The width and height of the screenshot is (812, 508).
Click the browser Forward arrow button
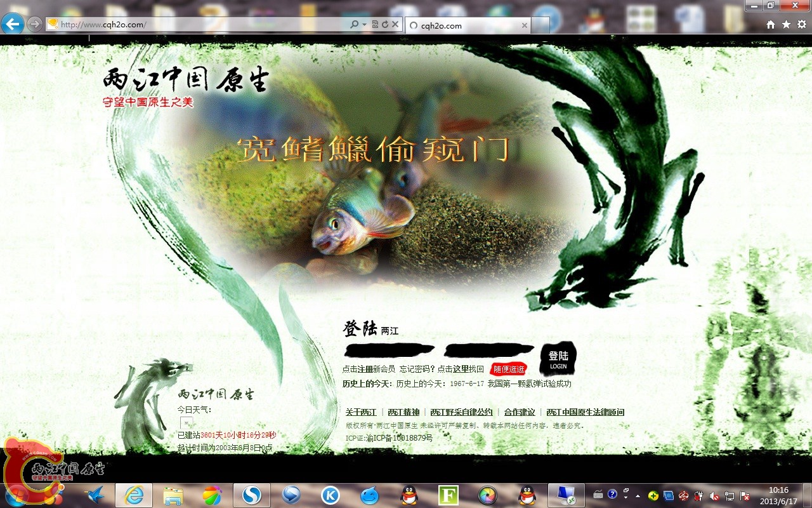(34, 24)
